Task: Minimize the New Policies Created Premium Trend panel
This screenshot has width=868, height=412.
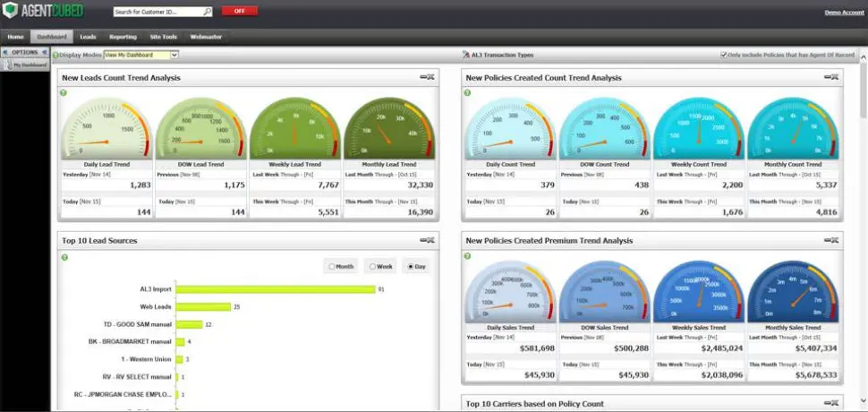Action: point(826,240)
